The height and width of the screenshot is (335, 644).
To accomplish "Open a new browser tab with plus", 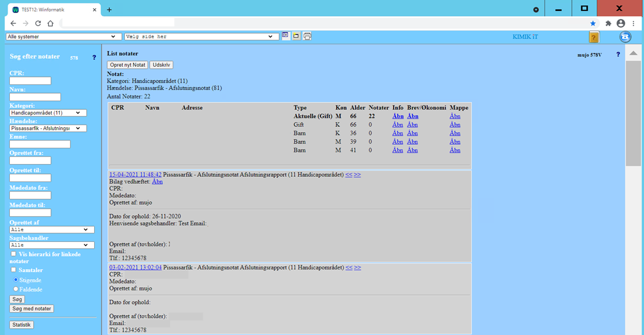I will 109,9.
